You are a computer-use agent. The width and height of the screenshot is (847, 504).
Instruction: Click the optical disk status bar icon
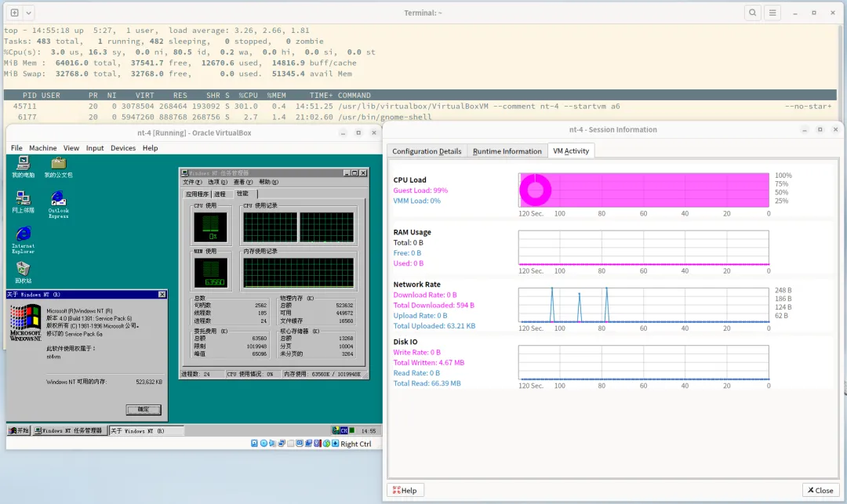pyautogui.click(x=264, y=444)
